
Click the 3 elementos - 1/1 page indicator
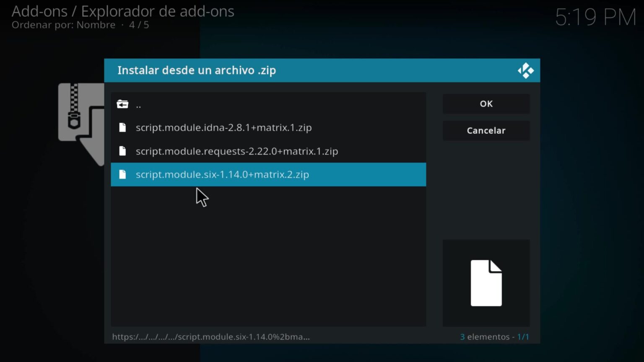coord(495,336)
